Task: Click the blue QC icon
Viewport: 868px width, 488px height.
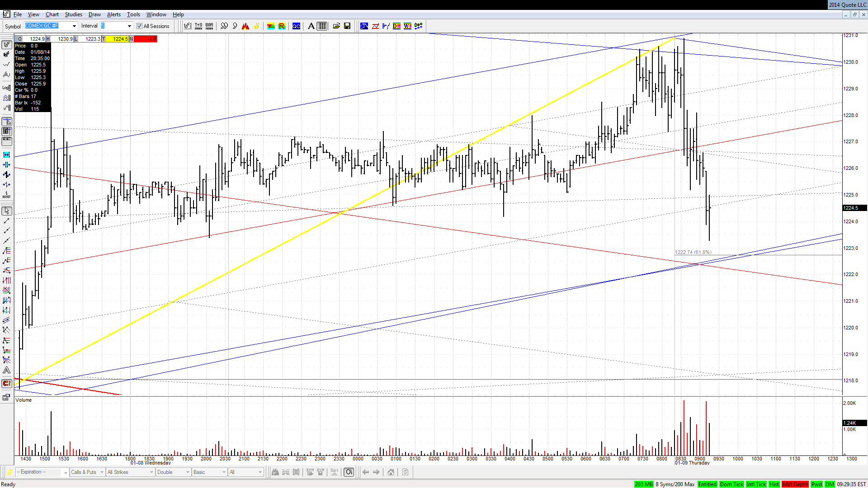Action: click(296, 26)
